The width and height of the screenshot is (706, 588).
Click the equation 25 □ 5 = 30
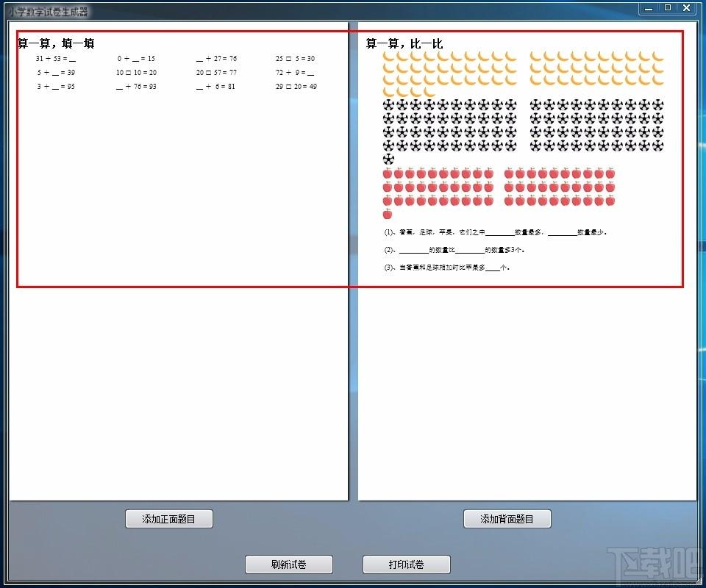[296, 59]
